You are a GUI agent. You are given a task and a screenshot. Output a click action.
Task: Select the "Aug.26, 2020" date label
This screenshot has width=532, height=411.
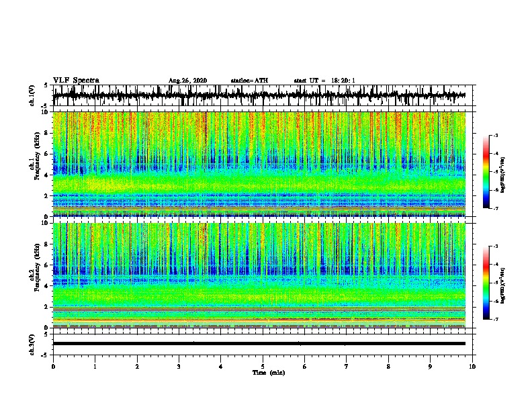(x=187, y=81)
